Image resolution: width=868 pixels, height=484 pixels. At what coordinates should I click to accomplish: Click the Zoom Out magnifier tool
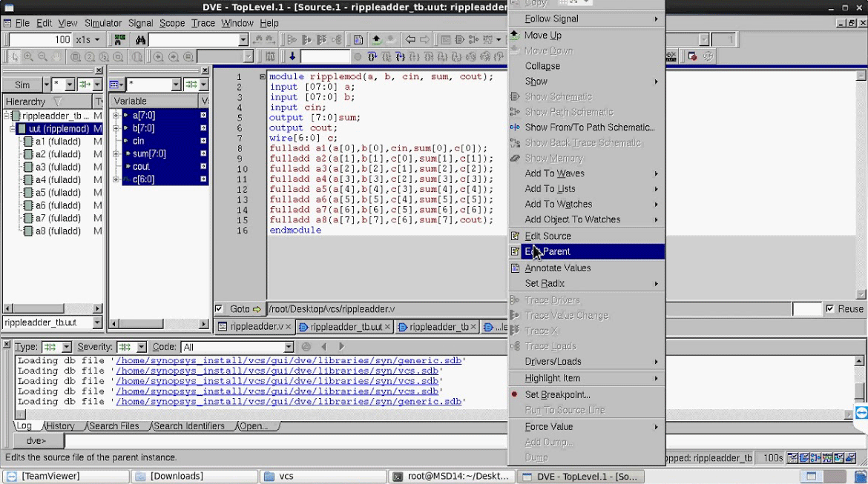[42, 56]
